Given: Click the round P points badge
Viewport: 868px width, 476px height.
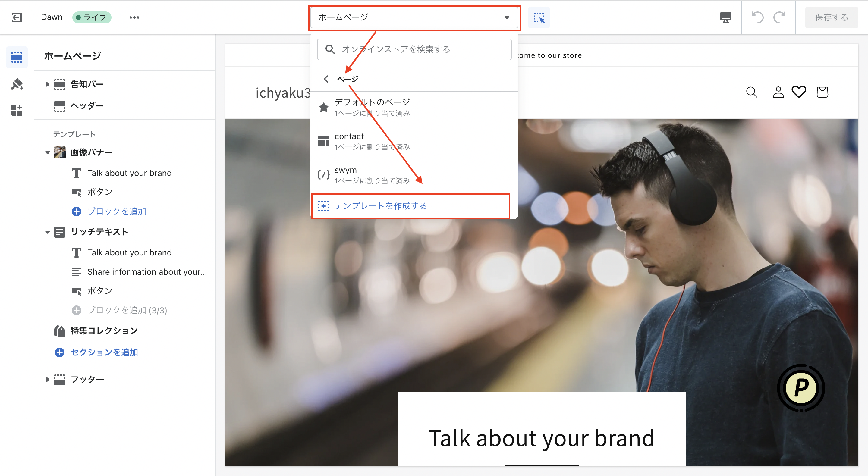Looking at the screenshot, I should (801, 388).
